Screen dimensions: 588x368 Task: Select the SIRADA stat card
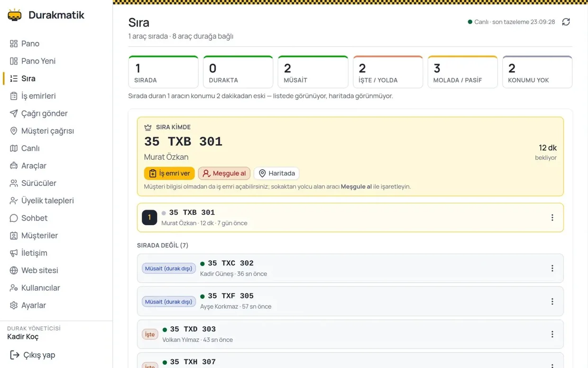point(163,72)
